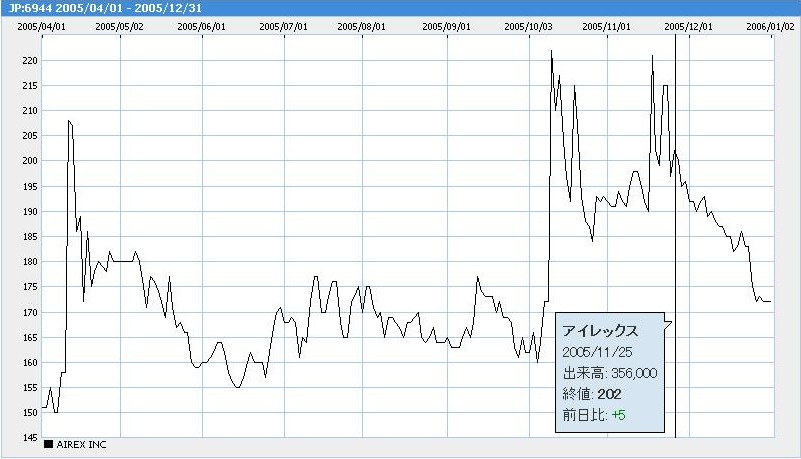Viewport: 801px width, 459px height.
Task: Click the 終値: 202 closing price line
Action: (x=592, y=394)
